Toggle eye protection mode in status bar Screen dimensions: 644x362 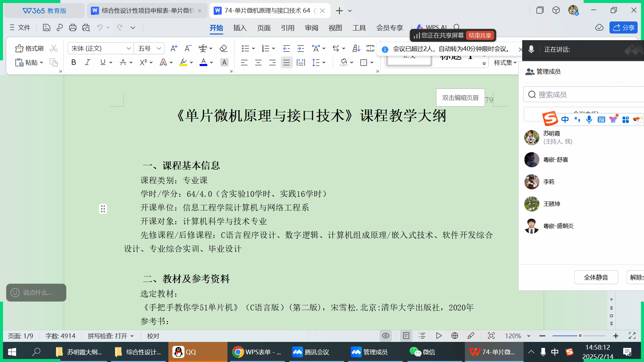(x=386, y=336)
